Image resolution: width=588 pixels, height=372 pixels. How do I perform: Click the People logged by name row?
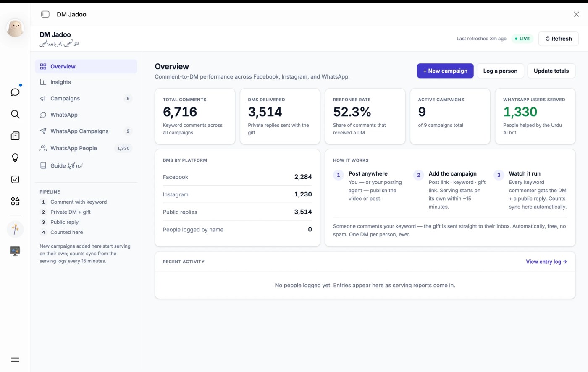(x=237, y=230)
